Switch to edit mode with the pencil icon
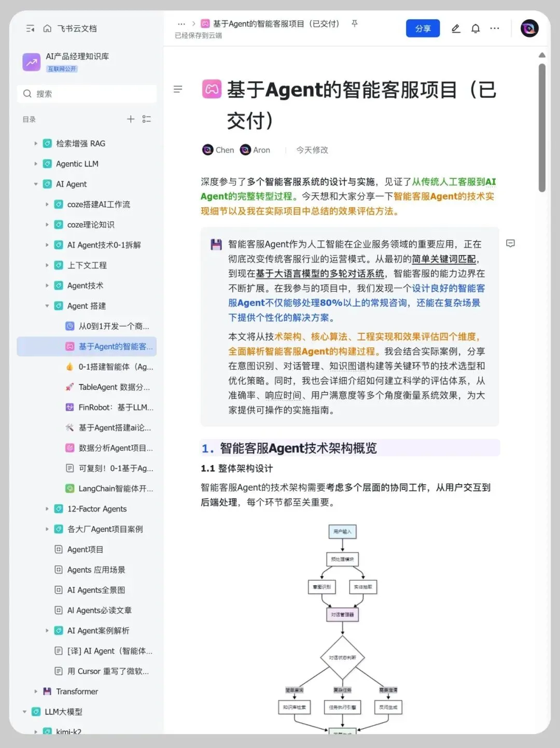The width and height of the screenshot is (560, 748). point(456,29)
